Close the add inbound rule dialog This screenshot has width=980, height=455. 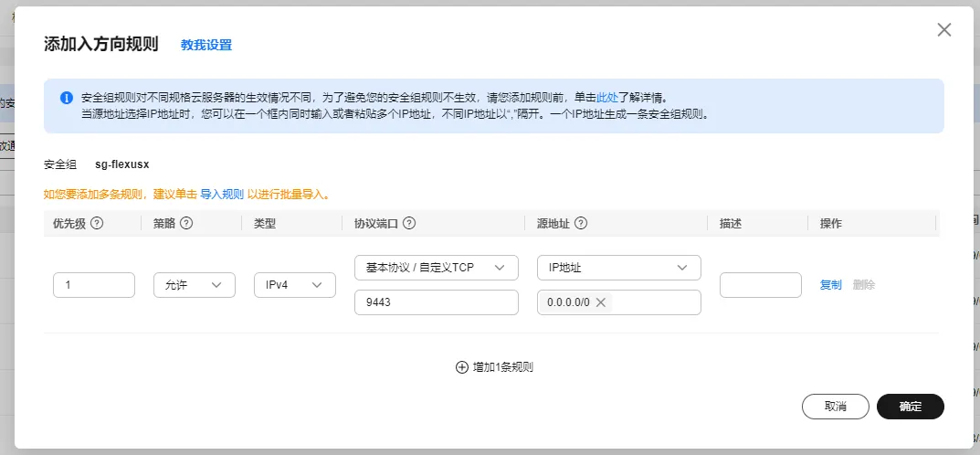[944, 30]
